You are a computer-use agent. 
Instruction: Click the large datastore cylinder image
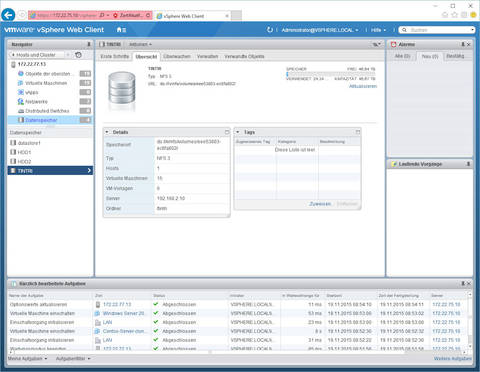click(x=122, y=89)
